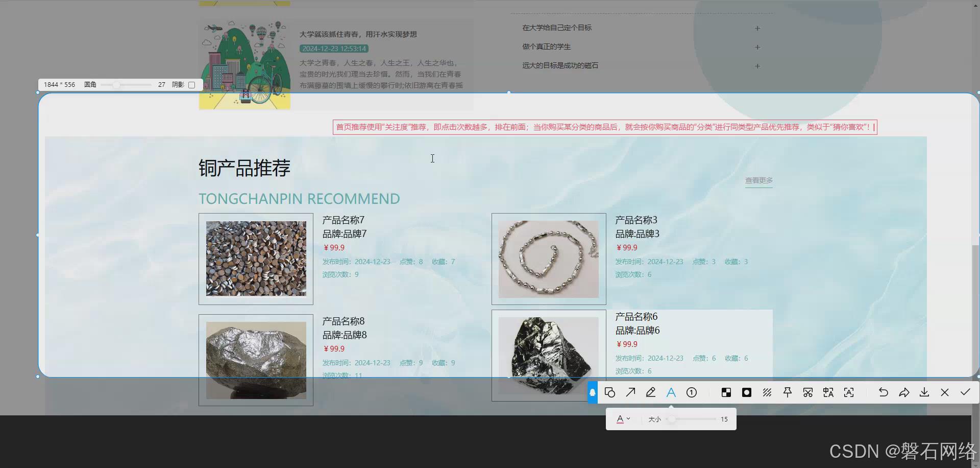Image resolution: width=980 pixels, height=468 pixels.
Task: Select the text annotation tool
Action: [671, 392]
